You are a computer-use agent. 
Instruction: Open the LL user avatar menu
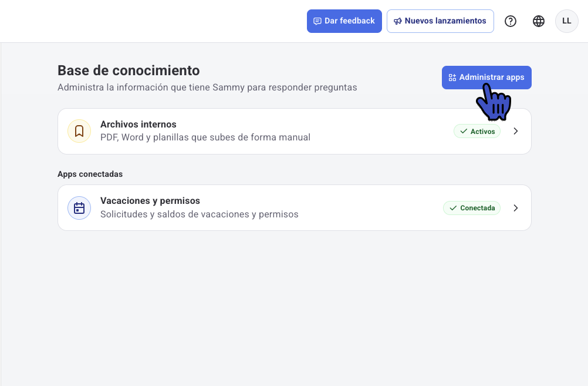tap(567, 21)
